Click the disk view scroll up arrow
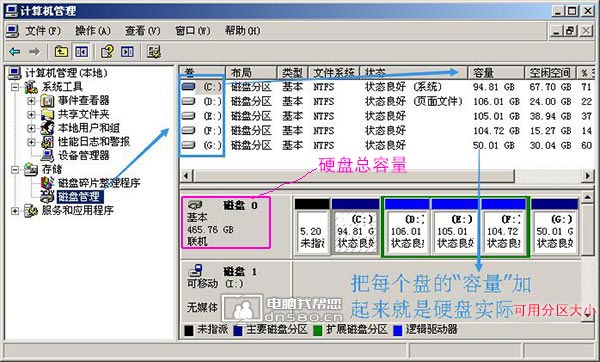 coord(587,197)
